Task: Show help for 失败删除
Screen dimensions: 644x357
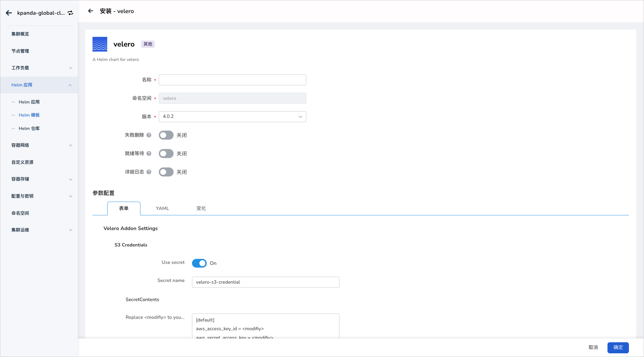Action: point(149,135)
